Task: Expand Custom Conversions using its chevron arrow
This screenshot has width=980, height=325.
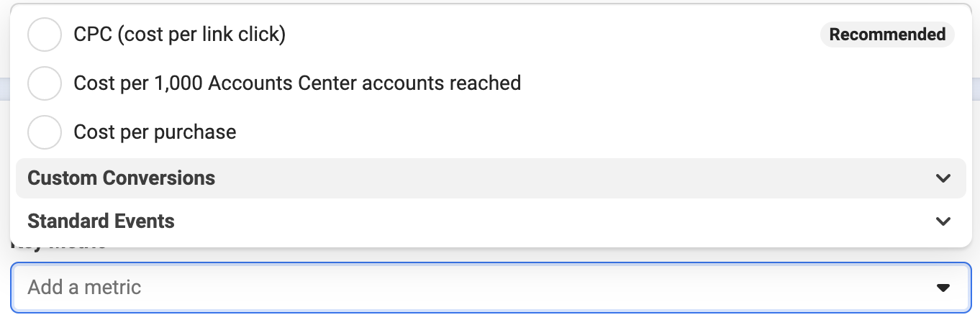Action: tap(943, 178)
